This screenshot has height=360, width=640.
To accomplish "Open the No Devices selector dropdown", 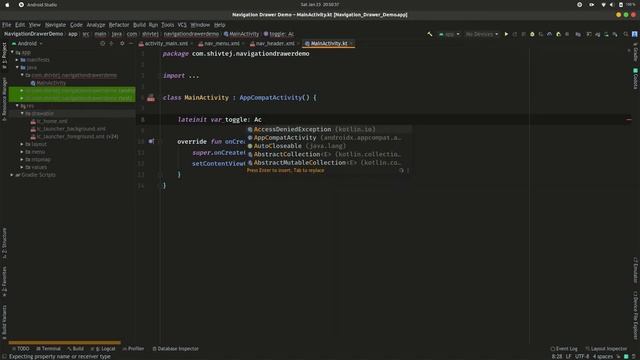I will pos(482,34).
